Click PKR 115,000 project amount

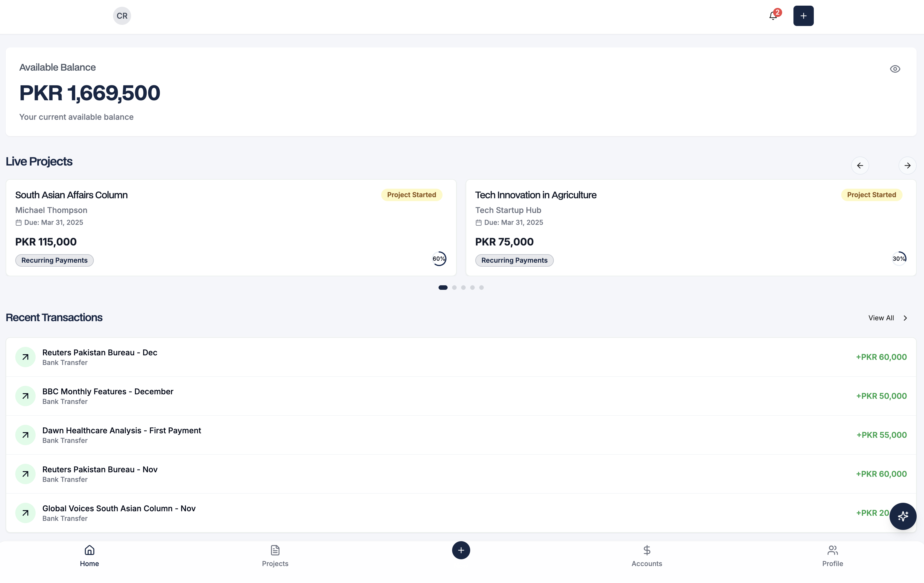(46, 242)
